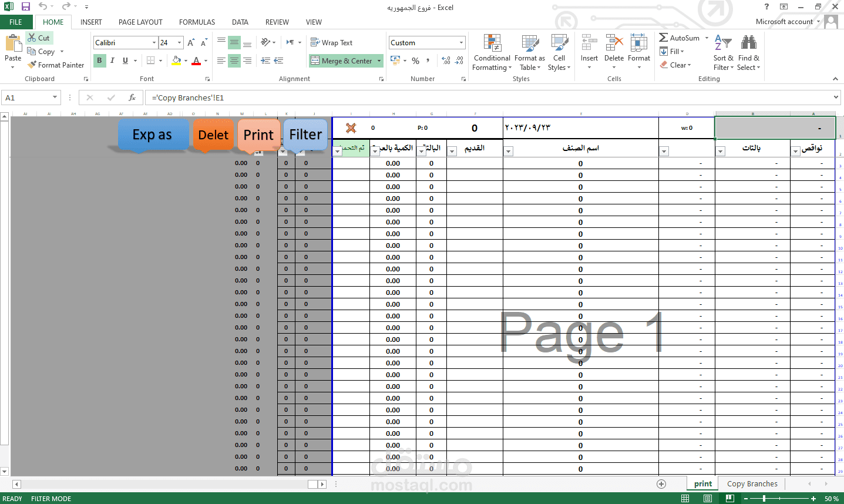Increase font size with the larger A icon
The image size is (844, 504).
191,43
